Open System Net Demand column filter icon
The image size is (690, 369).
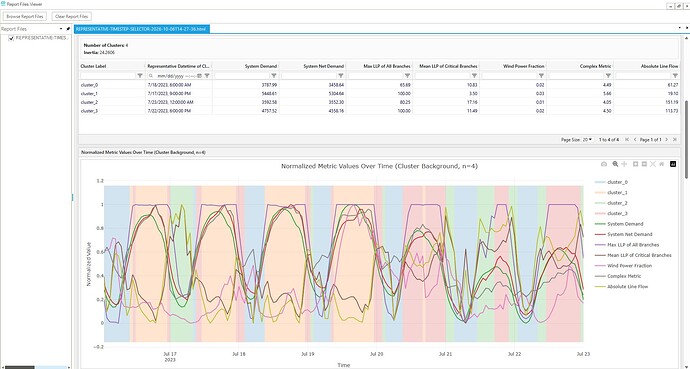tap(341, 76)
